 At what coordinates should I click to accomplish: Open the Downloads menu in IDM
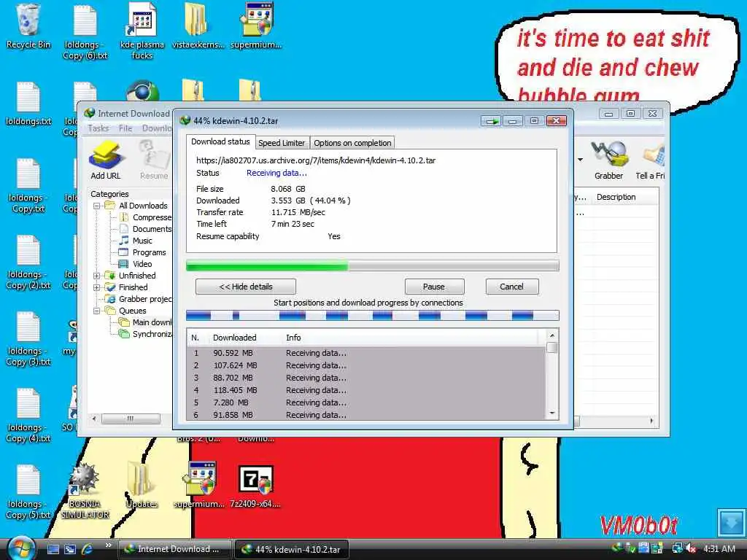(157, 128)
